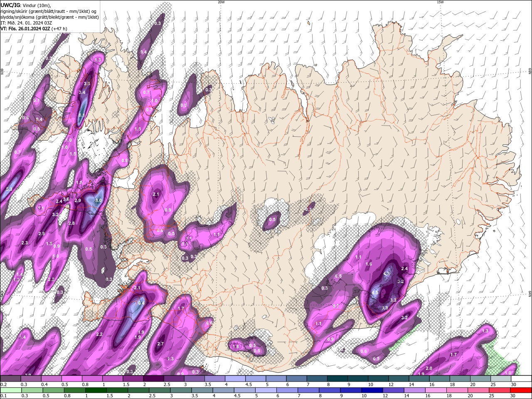The height and width of the screenshot is (399, 532).
Task: Click the 6.4 value over the southwest peninsula
Action: 141,303
